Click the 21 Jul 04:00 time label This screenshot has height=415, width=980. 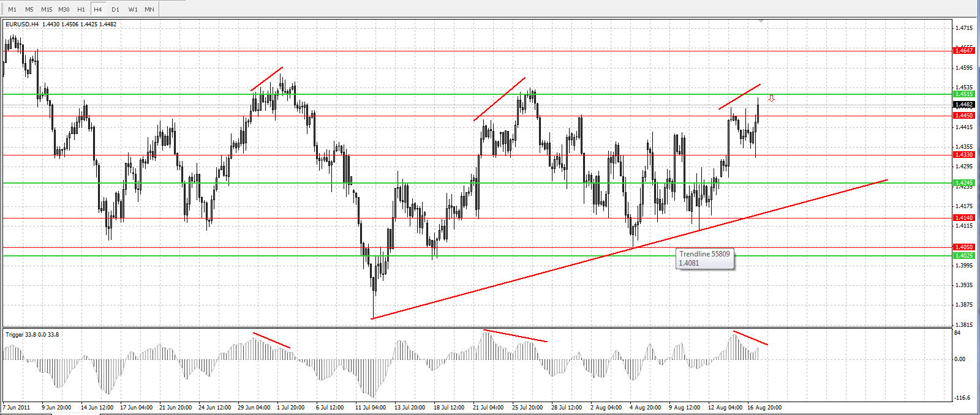488,408
